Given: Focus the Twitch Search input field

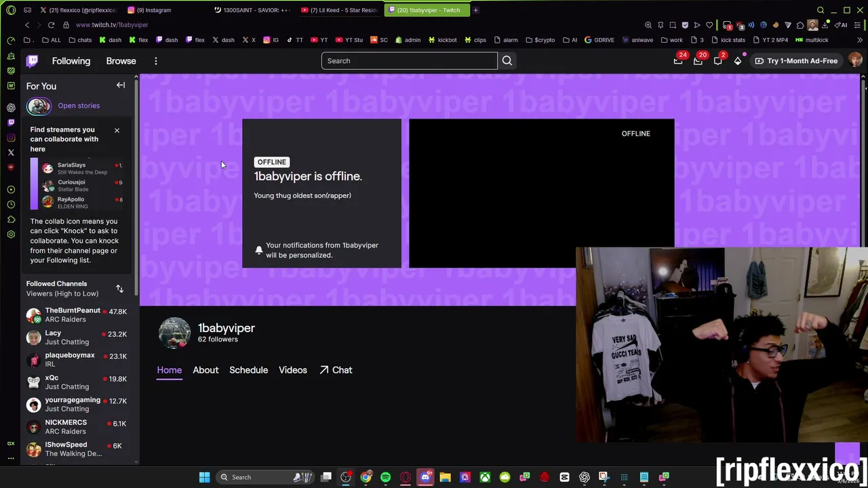Looking at the screenshot, I should pos(410,61).
